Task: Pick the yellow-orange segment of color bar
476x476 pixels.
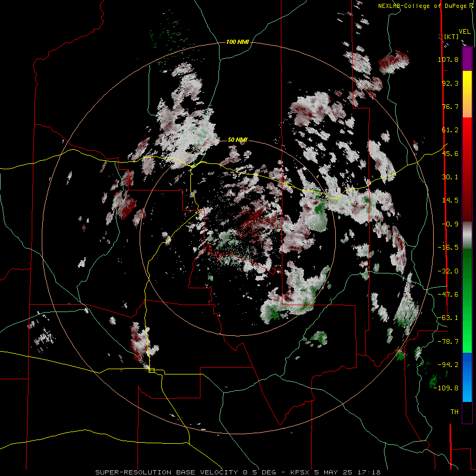Action: point(467,94)
